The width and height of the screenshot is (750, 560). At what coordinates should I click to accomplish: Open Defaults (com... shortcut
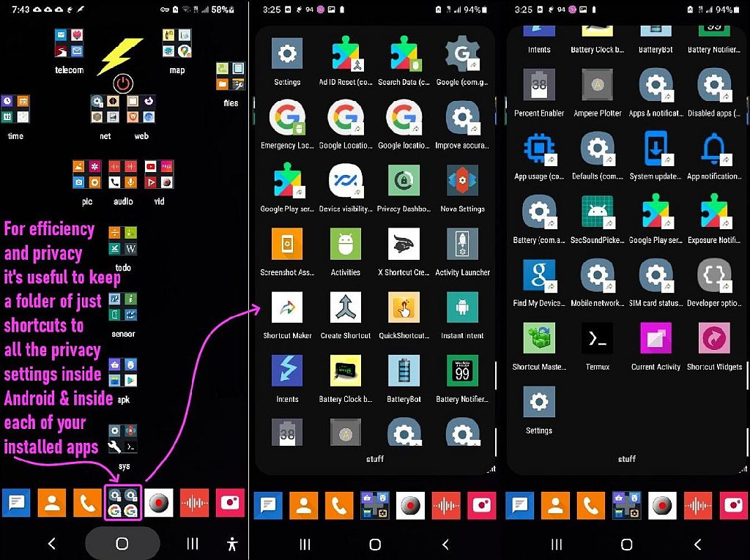click(598, 149)
